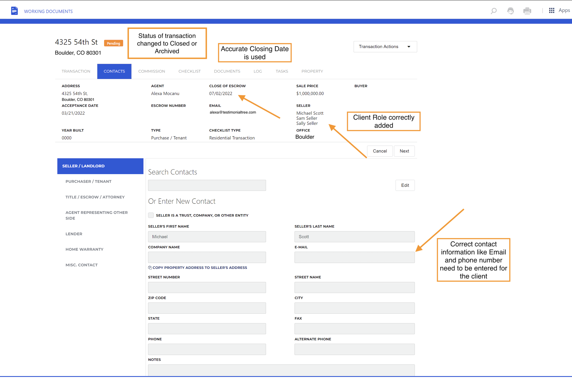Click the Next button
This screenshot has width=572, height=392.
pos(404,151)
